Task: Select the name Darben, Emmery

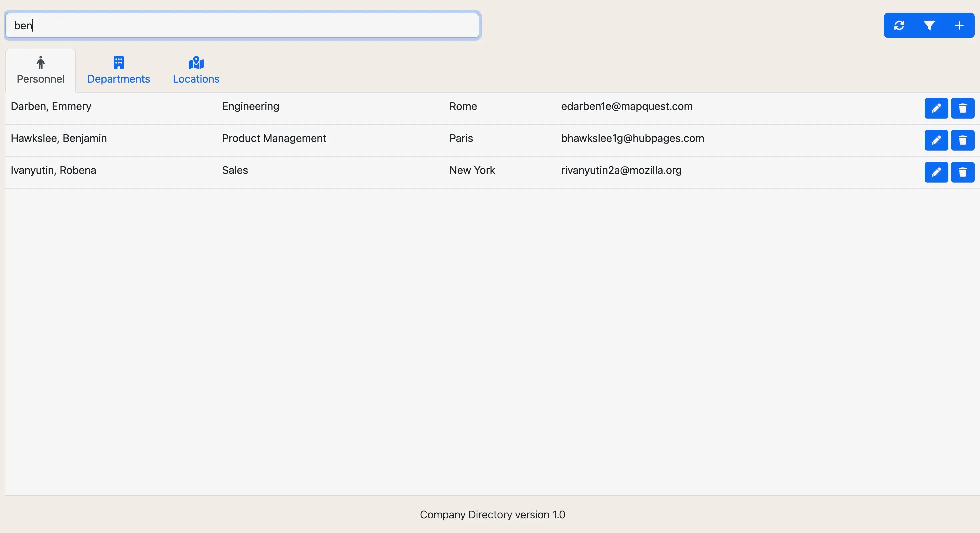Action: pos(51,106)
